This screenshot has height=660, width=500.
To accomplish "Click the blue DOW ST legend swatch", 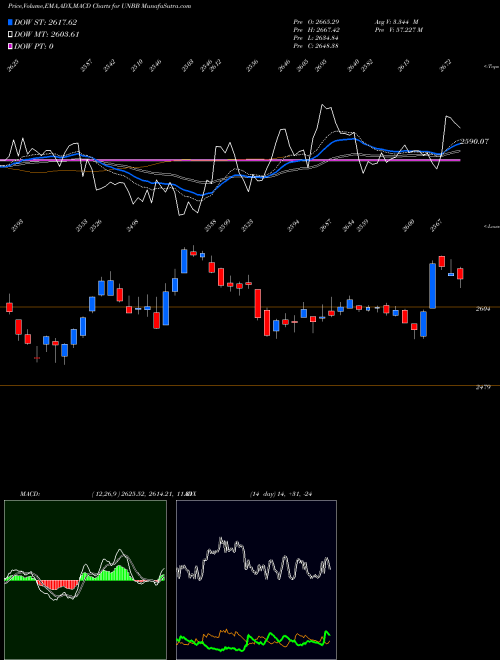I will click(11, 22).
